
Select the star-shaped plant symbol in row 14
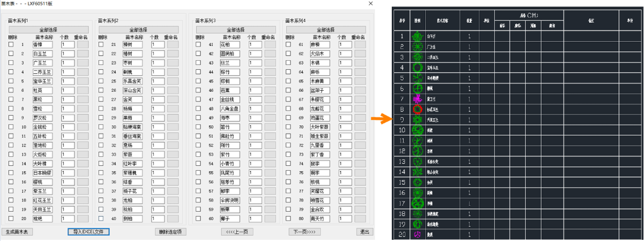click(x=417, y=172)
